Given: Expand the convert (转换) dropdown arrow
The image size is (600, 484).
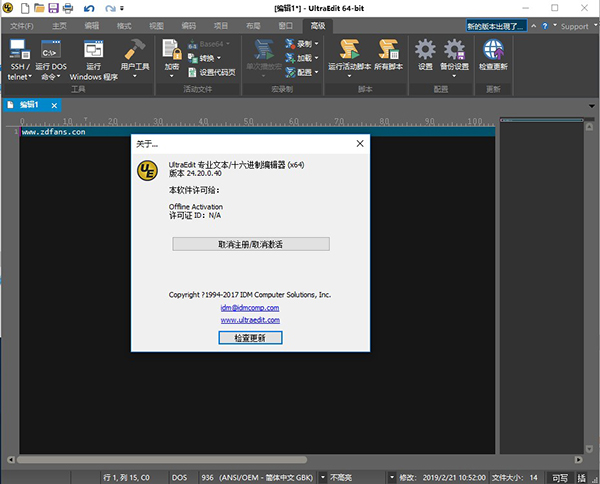Looking at the screenshot, I should (x=219, y=58).
